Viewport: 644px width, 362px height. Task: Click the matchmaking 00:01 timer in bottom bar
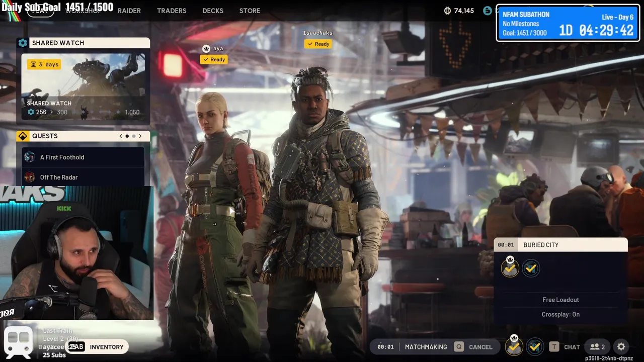[x=385, y=347]
